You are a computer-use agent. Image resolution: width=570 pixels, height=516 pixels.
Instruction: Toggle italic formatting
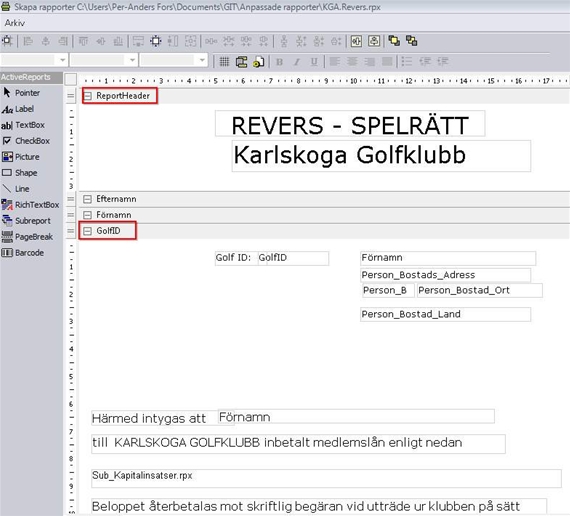[x=297, y=62]
